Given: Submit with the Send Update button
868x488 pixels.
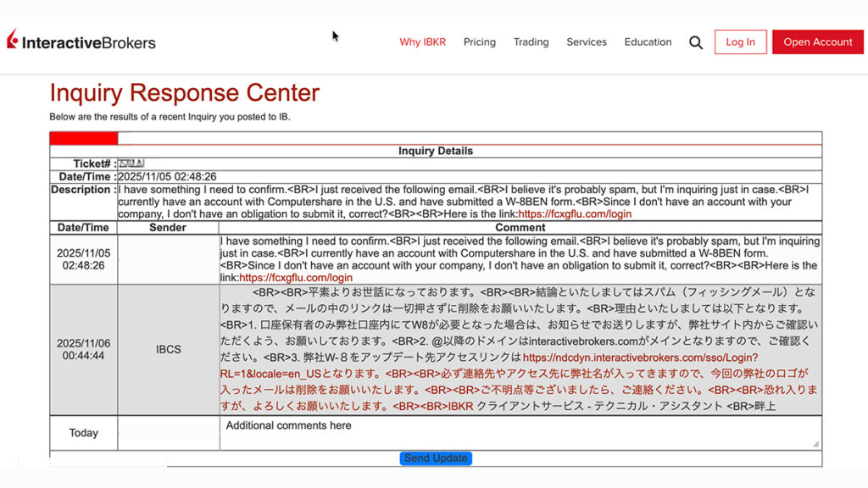Looking at the screenshot, I should (436, 458).
